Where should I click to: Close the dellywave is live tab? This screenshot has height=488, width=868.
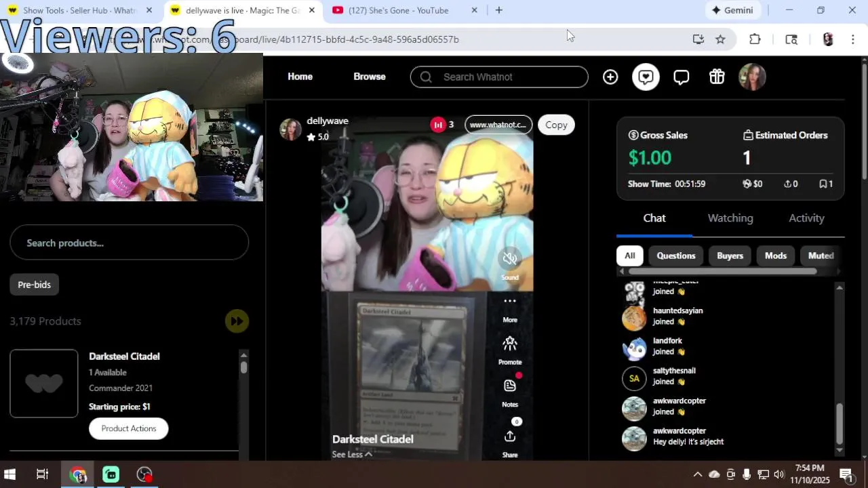click(312, 10)
